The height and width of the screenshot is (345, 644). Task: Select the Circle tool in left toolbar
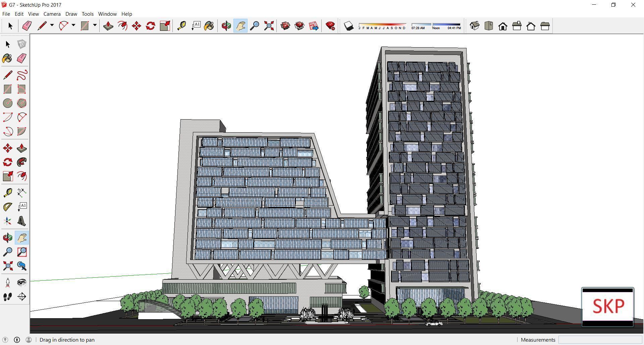click(x=8, y=103)
